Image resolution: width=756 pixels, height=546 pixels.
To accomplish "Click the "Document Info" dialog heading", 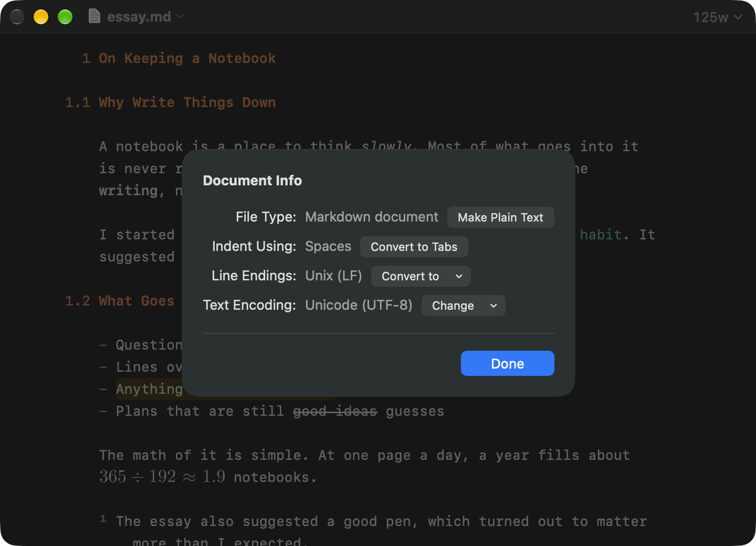I will tap(253, 181).
